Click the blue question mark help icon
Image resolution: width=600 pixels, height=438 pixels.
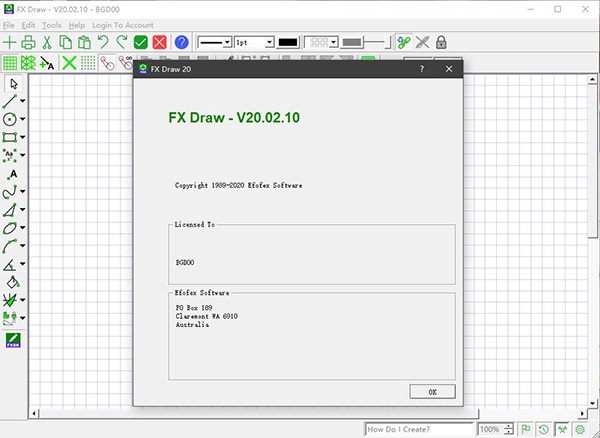181,42
